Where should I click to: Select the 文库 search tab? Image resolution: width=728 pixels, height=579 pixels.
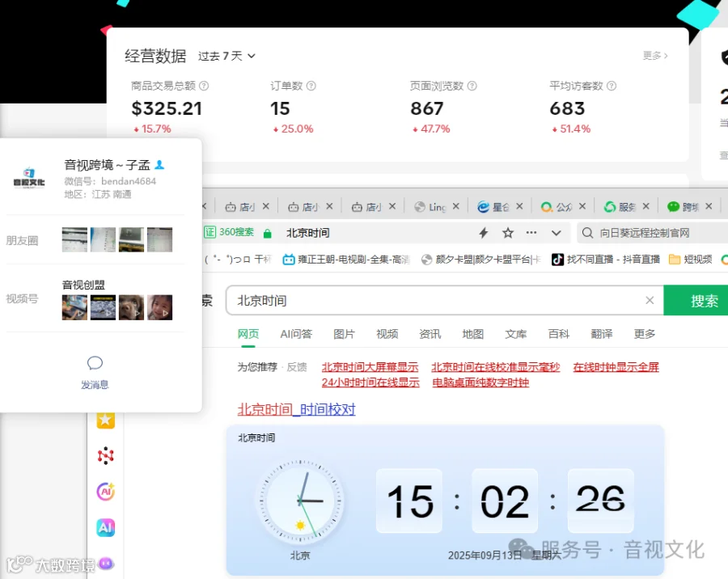(516, 334)
